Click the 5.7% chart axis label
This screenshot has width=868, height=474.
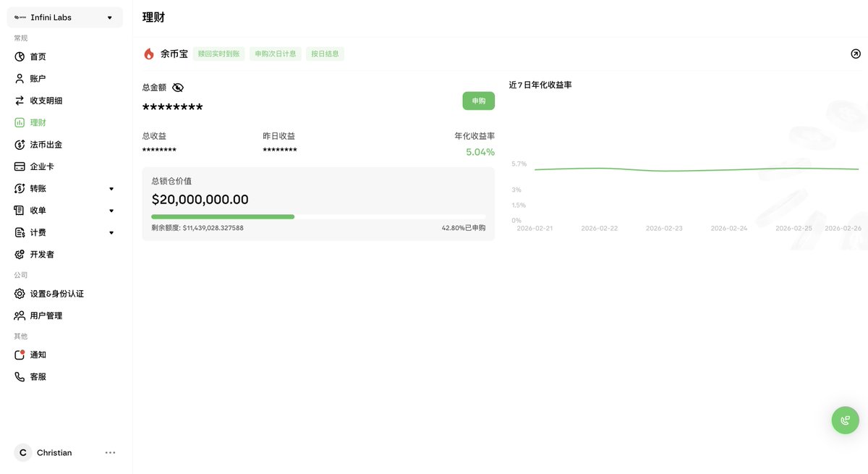pyautogui.click(x=519, y=164)
